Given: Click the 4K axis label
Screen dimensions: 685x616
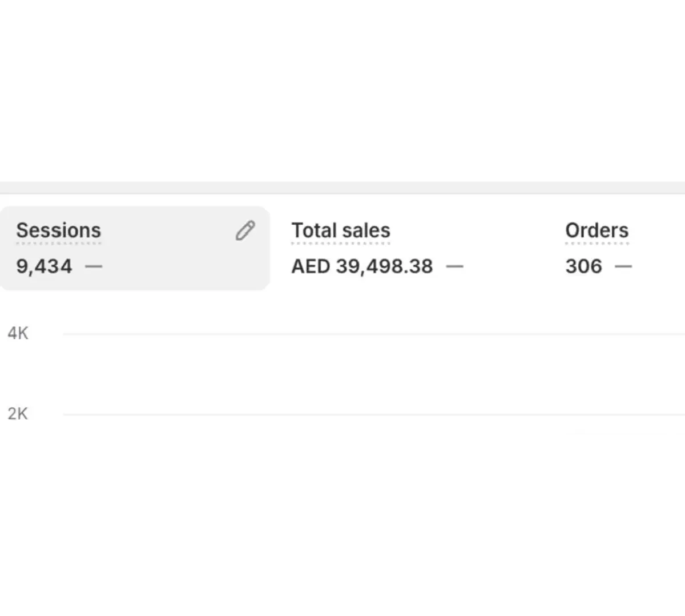Looking at the screenshot, I should tap(18, 333).
